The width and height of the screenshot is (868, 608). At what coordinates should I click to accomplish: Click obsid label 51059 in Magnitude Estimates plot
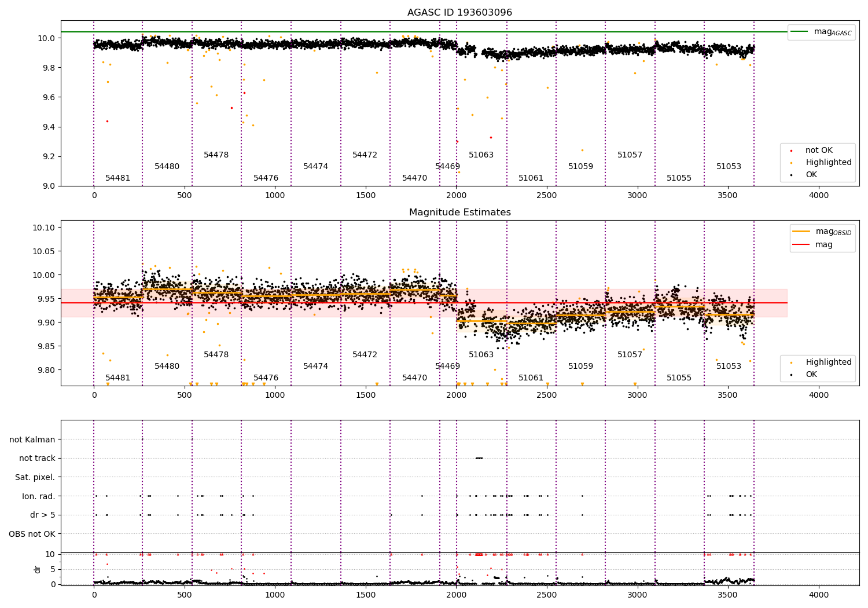(x=581, y=367)
